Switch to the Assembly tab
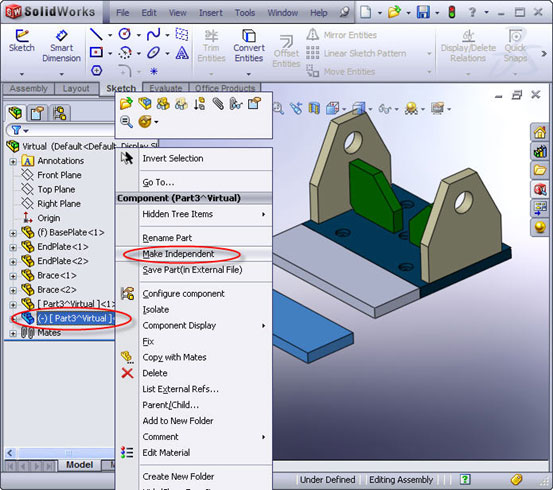553x490 pixels. point(28,89)
